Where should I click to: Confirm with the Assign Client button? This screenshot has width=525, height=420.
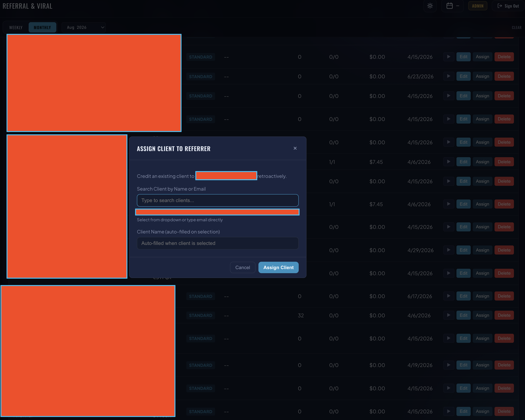(278, 268)
